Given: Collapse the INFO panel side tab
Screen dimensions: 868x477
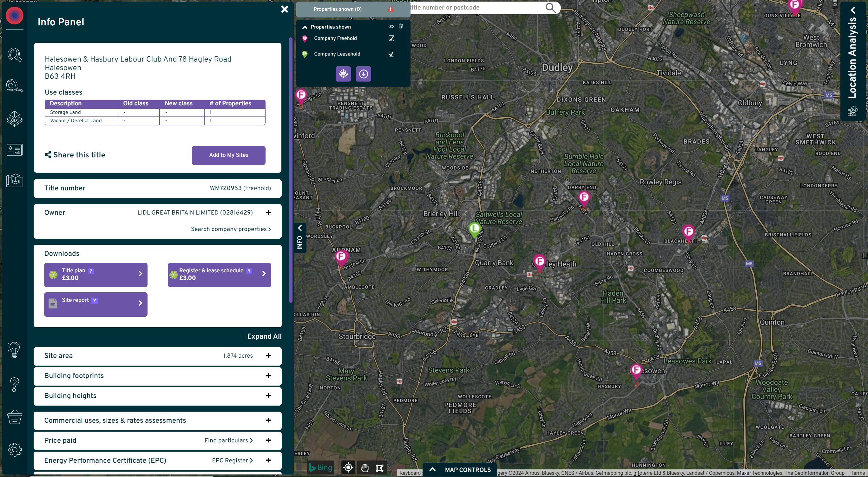Looking at the screenshot, I should coord(299,238).
